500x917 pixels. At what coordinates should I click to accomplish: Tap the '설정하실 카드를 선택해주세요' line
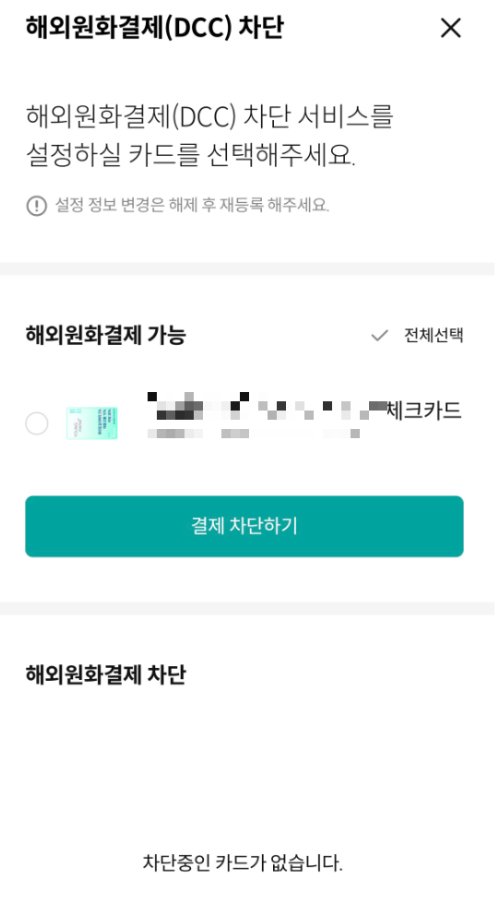[191, 156]
